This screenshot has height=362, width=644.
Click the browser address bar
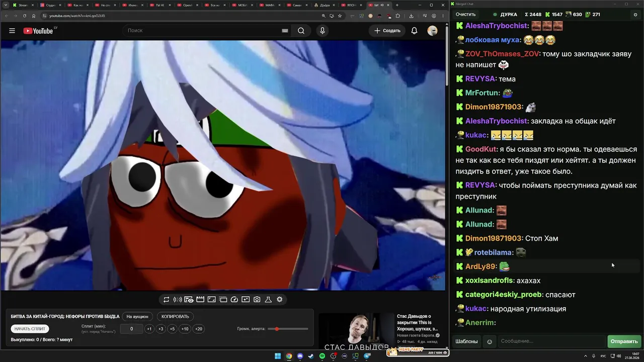click(181, 16)
